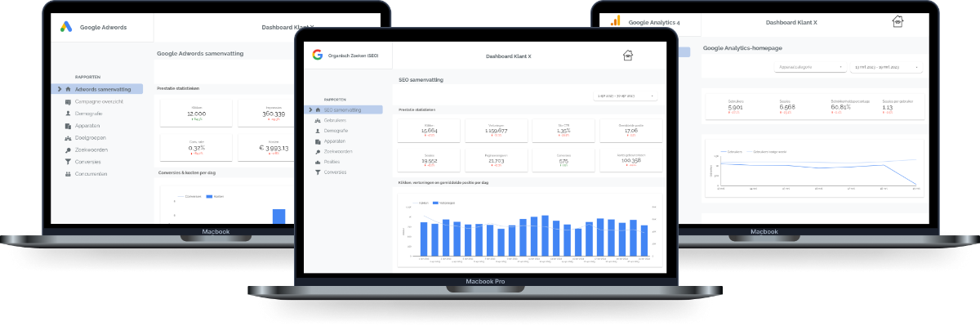
Task: Click the Google Adwords logo icon
Action: tap(66, 27)
